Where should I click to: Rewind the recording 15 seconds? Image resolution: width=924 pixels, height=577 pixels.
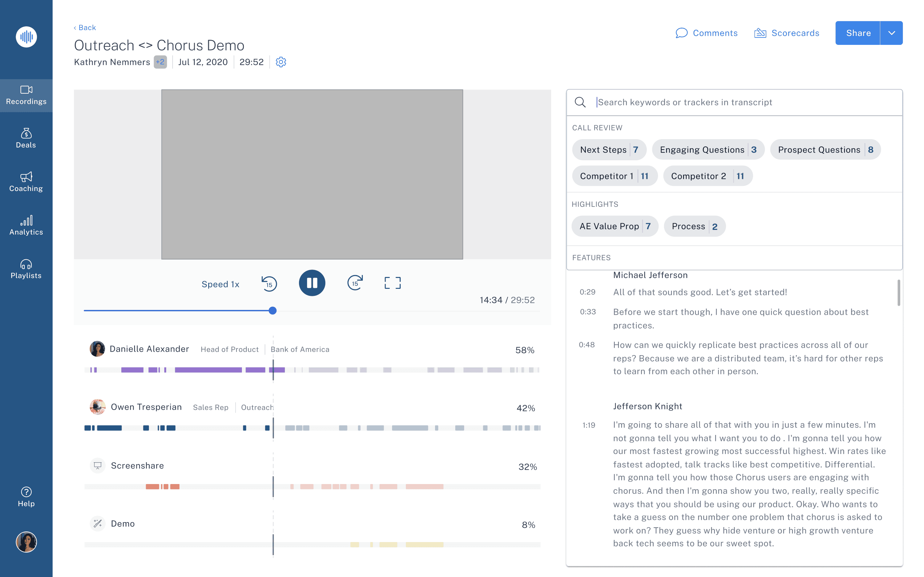tap(269, 284)
